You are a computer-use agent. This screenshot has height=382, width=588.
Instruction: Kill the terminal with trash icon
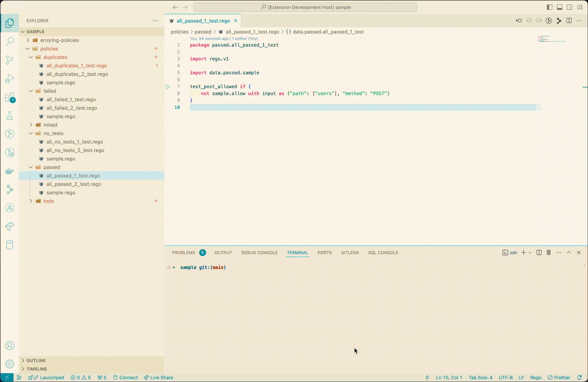point(548,253)
